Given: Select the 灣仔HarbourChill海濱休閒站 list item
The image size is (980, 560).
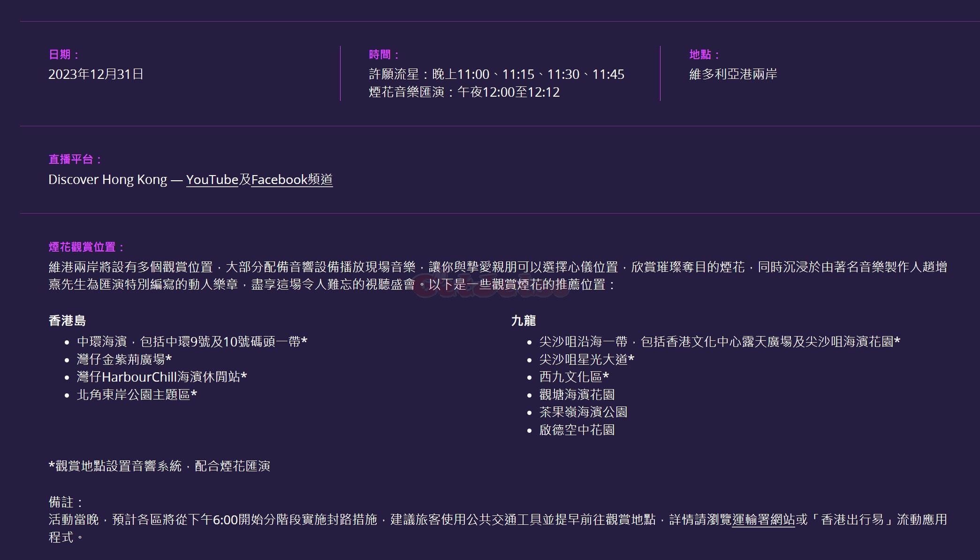Looking at the screenshot, I should (x=162, y=377).
